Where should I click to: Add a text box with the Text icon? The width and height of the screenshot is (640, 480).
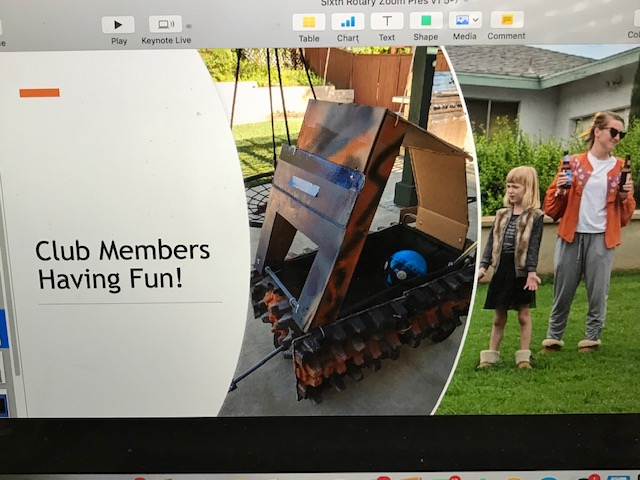pyautogui.click(x=387, y=21)
